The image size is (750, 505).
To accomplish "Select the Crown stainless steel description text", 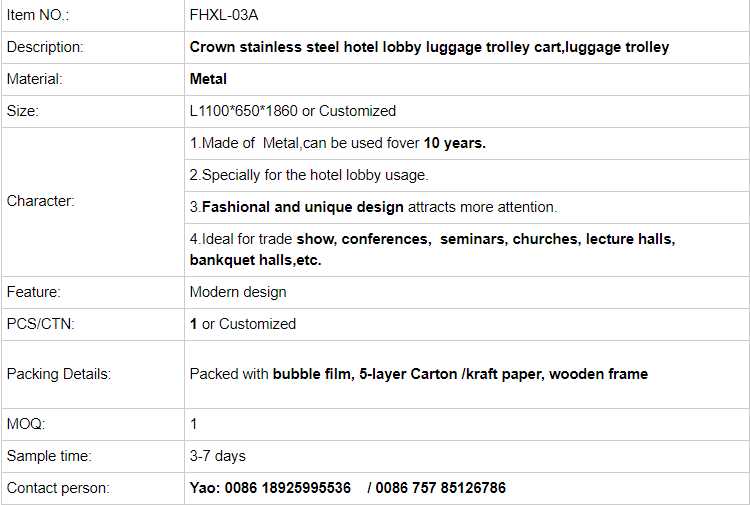I will pyautogui.click(x=429, y=47).
